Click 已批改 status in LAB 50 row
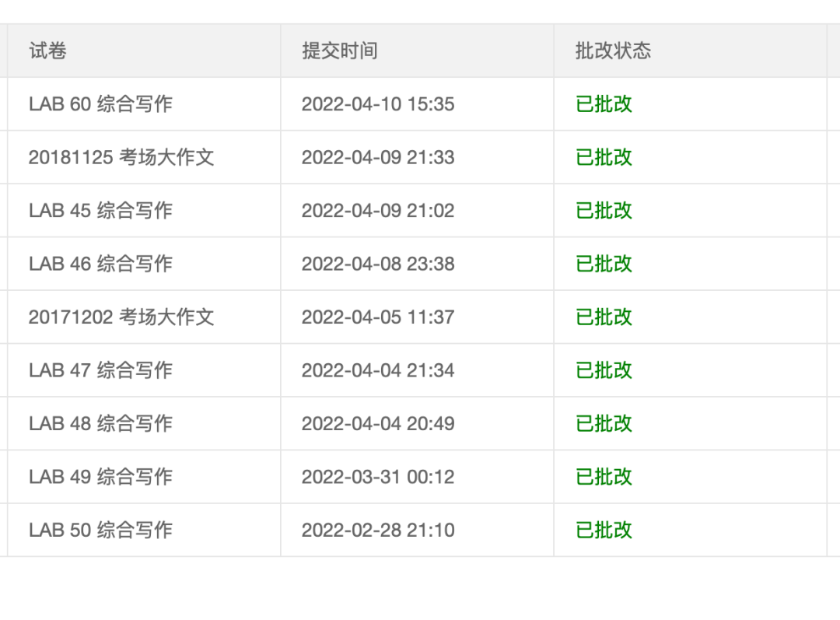 pos(604,531)
